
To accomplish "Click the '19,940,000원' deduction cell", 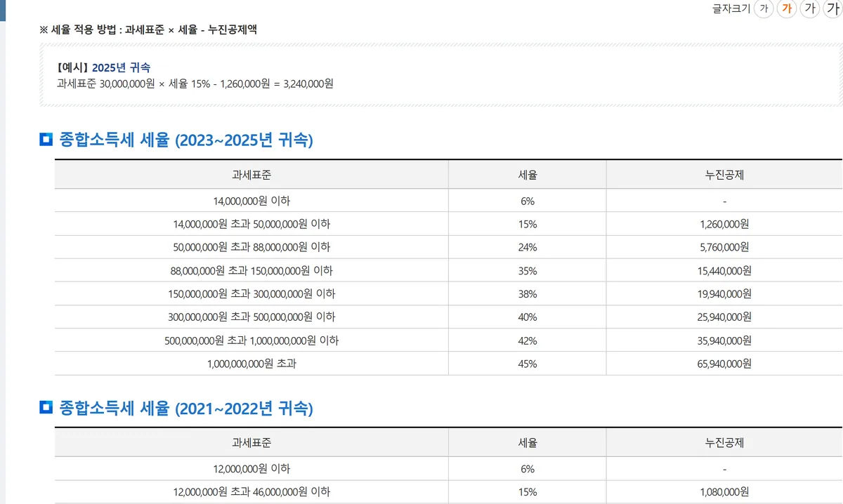I will (724, 293).
